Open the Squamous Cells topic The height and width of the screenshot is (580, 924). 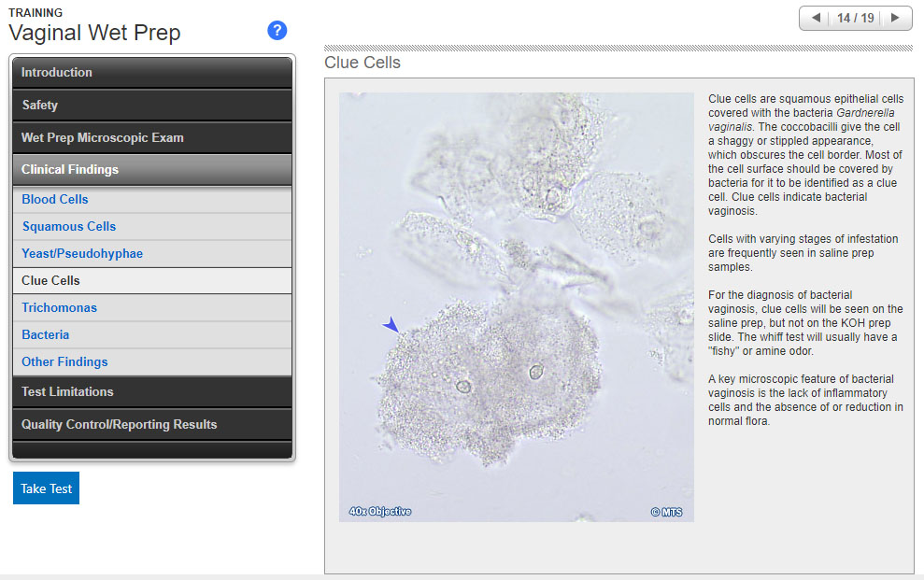(x=69, y=227)
